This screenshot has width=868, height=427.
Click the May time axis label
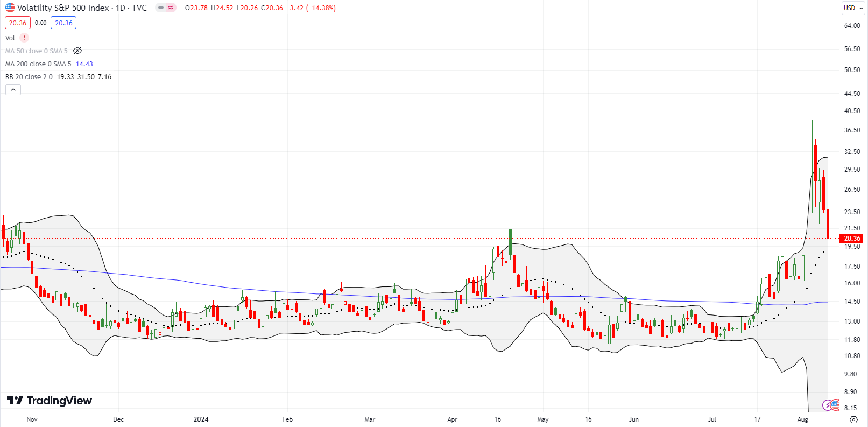pyautogui.click(x=543, y=419)
